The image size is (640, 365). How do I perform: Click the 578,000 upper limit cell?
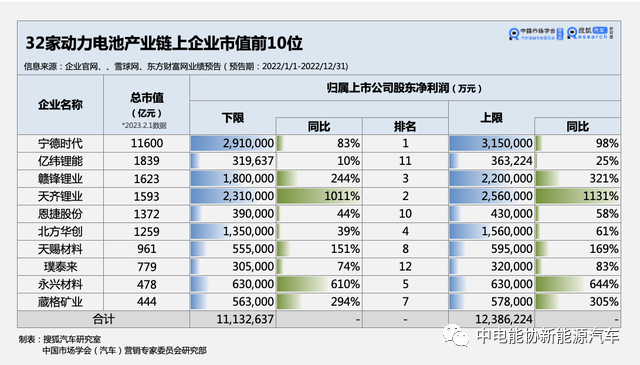click(491, 302)
